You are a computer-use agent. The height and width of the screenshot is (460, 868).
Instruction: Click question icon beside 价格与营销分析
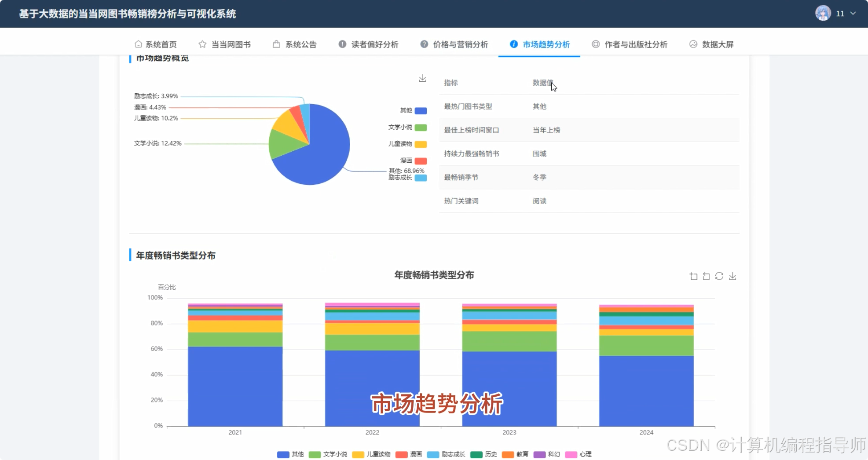click(424, 44)
